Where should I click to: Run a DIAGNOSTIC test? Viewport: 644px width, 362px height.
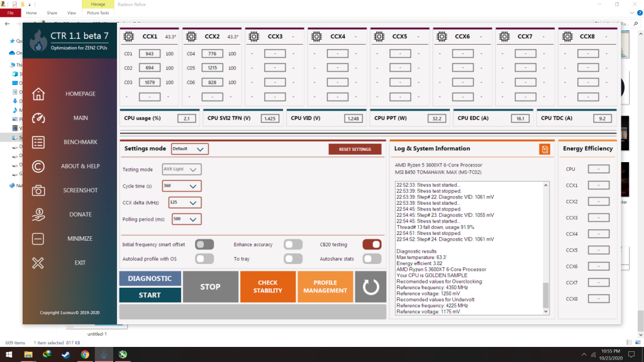pyautogui.click(x=150, y=278)
